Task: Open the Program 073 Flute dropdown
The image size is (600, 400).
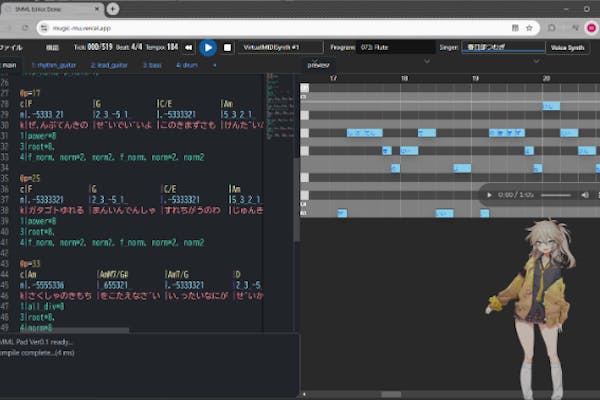Action: click(x=394, y=47)
